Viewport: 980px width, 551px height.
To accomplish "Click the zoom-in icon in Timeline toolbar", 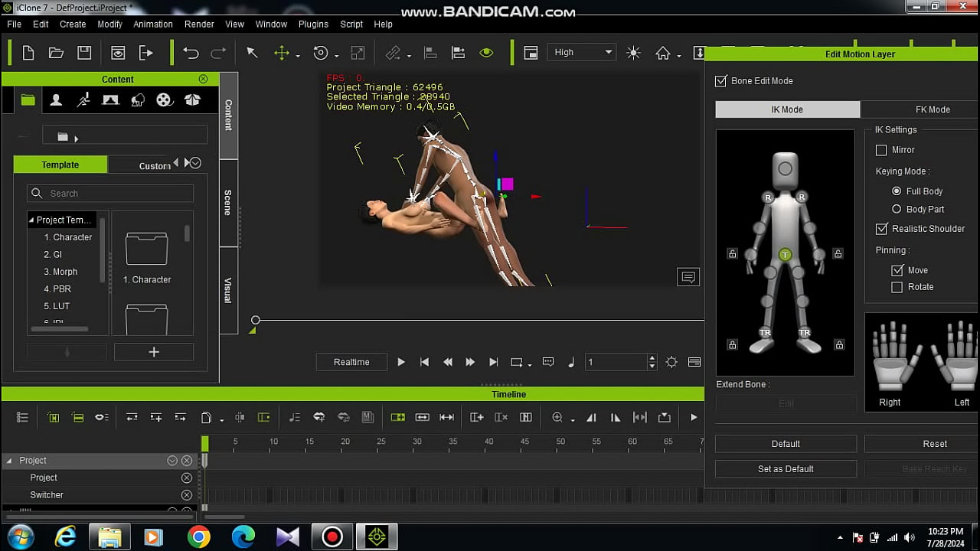I will [557, 417].
